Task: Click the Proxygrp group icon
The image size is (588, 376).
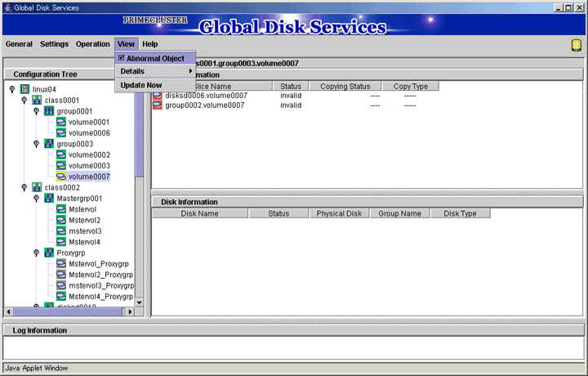Action: (x=49, y=253)
